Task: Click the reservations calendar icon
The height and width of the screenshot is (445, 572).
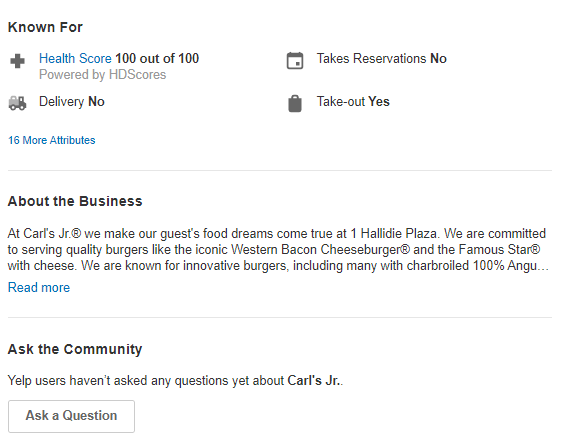Action: tap(295, 61)
